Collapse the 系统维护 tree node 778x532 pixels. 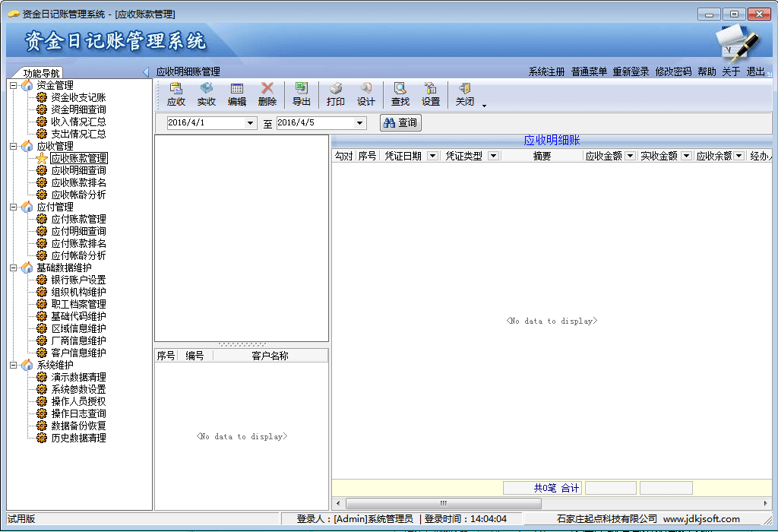[14, 365]
